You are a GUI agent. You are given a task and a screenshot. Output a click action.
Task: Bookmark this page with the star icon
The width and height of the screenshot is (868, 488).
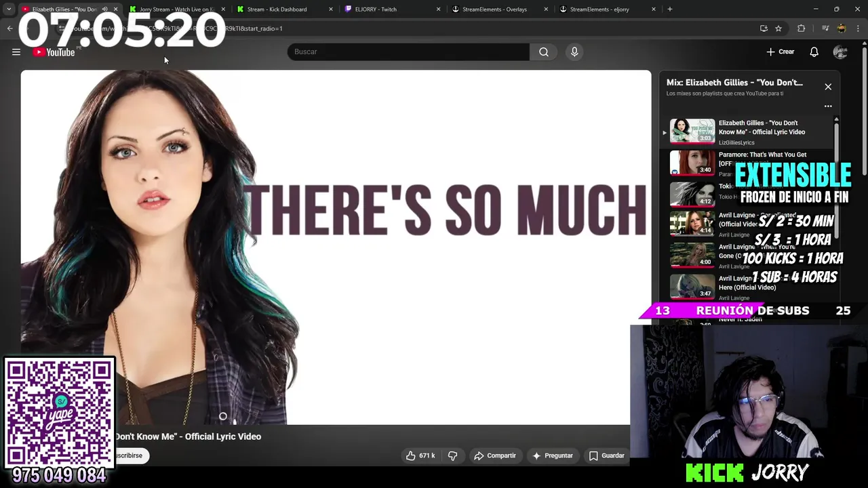(x=778, y=28)
